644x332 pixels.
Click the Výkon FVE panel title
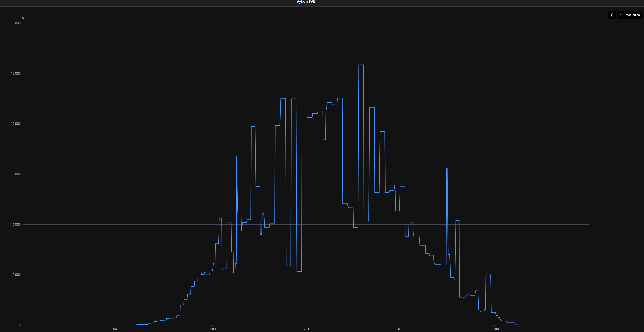pos(306,2)
